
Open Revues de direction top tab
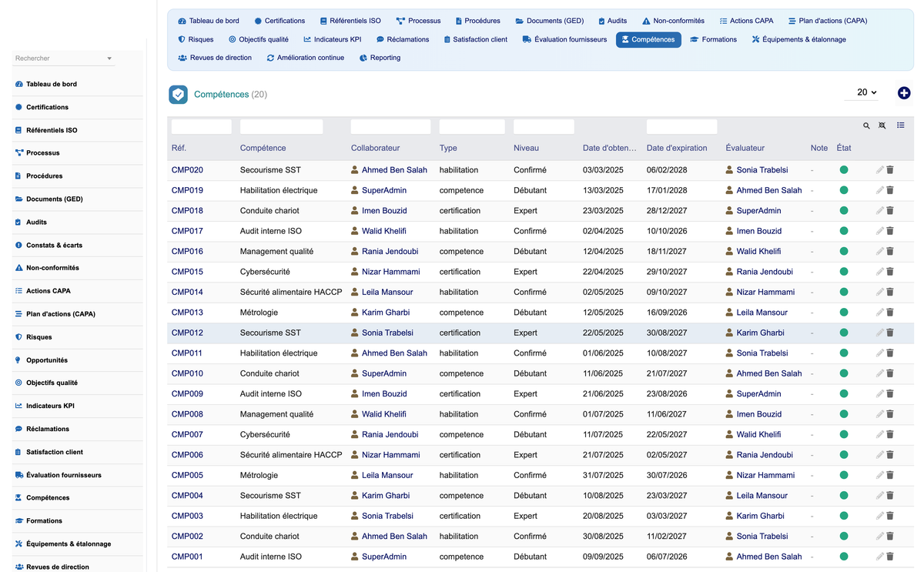click(215, 58)
